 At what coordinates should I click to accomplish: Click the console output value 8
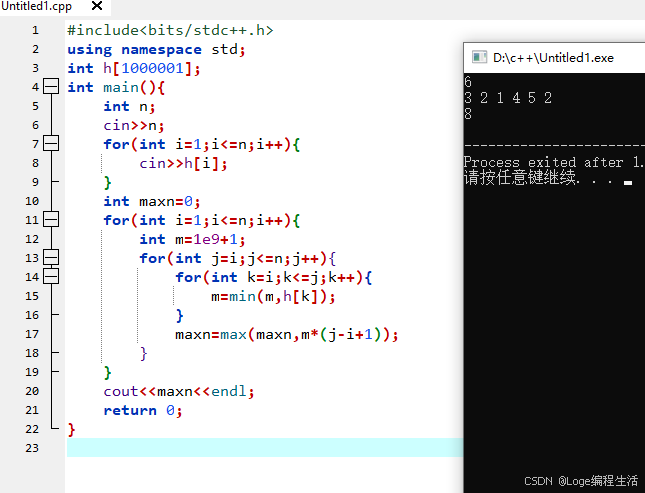[468, 114]
